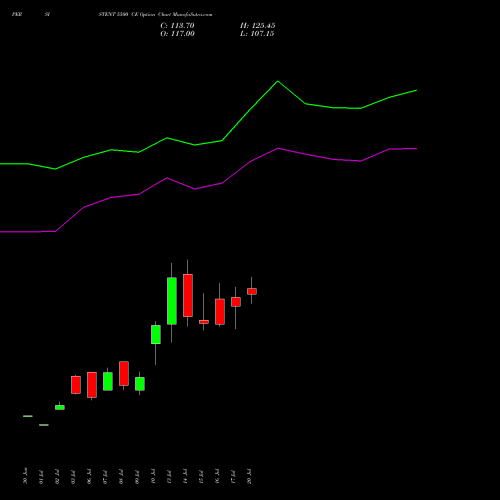Click the peak of the purple line
This screenshot has width=500, height=500.
click(278, 148)
